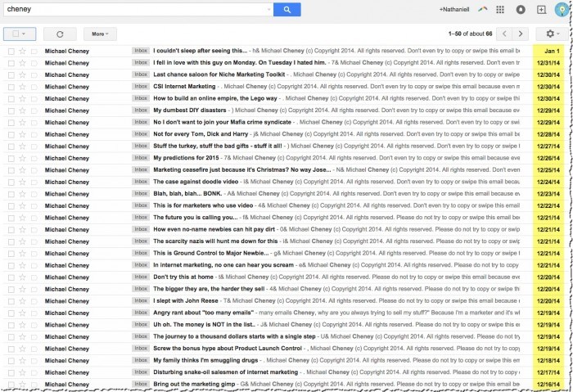The height and width of the screenshot is (392, 573).
Task: Star the 'My predictions for 2015' email
Action: [x=22, y=158]
